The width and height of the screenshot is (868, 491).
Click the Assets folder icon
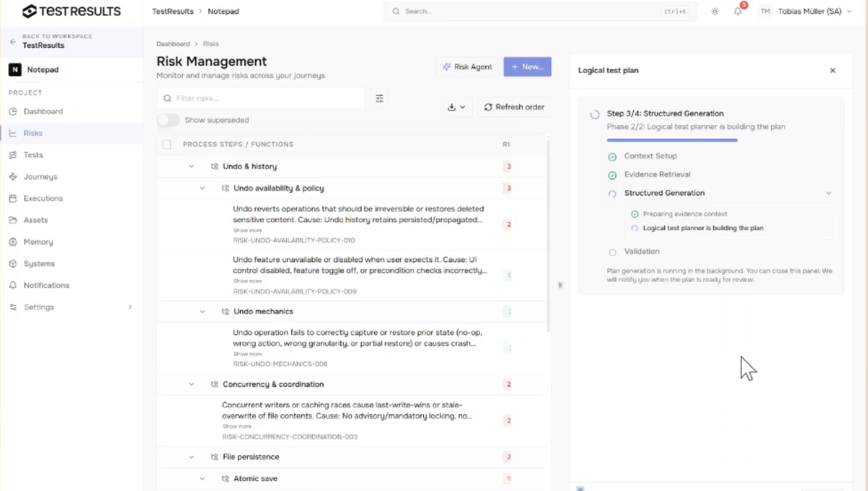coord(13,220)
